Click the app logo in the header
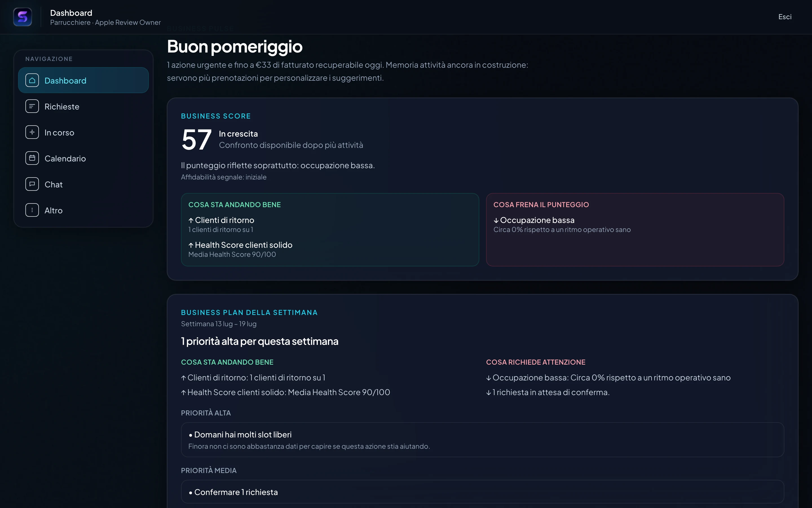The height and width of the screenshot is (508, 812). [23, 17]
